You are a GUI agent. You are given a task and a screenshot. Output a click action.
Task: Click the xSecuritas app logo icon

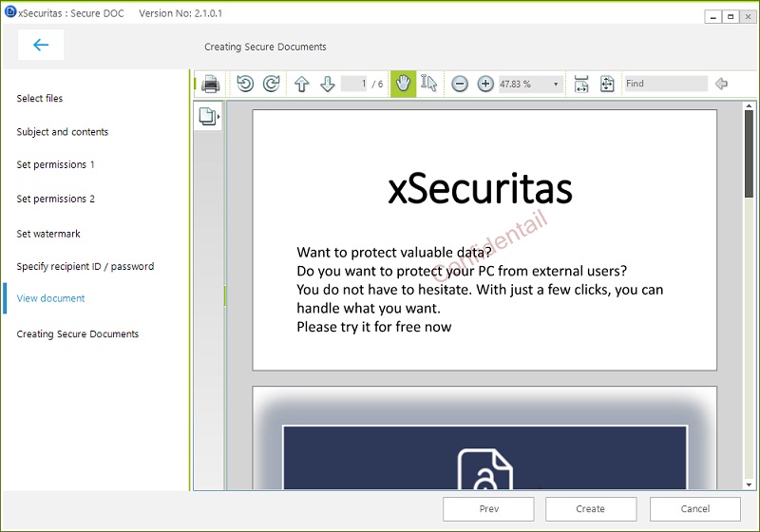coord(10,11)
